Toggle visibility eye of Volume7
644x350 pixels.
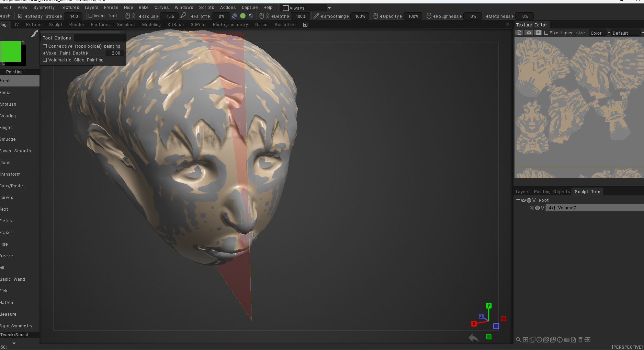(x=532, y=208)
